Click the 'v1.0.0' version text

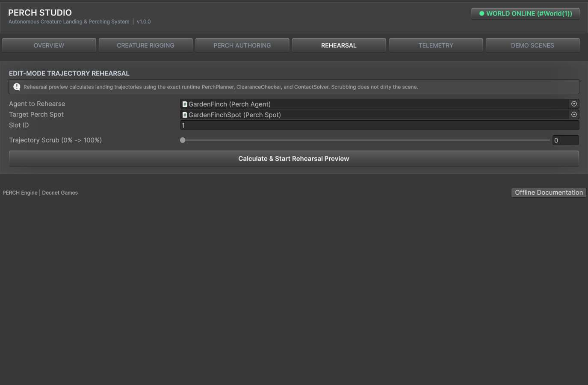(x=144, y=22)
